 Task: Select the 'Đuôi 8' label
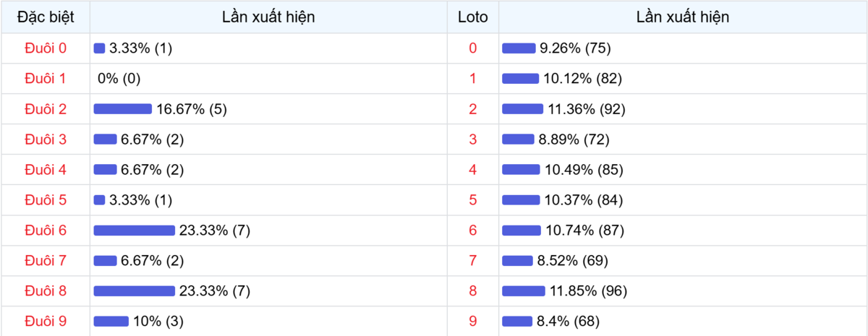[45, 291]
